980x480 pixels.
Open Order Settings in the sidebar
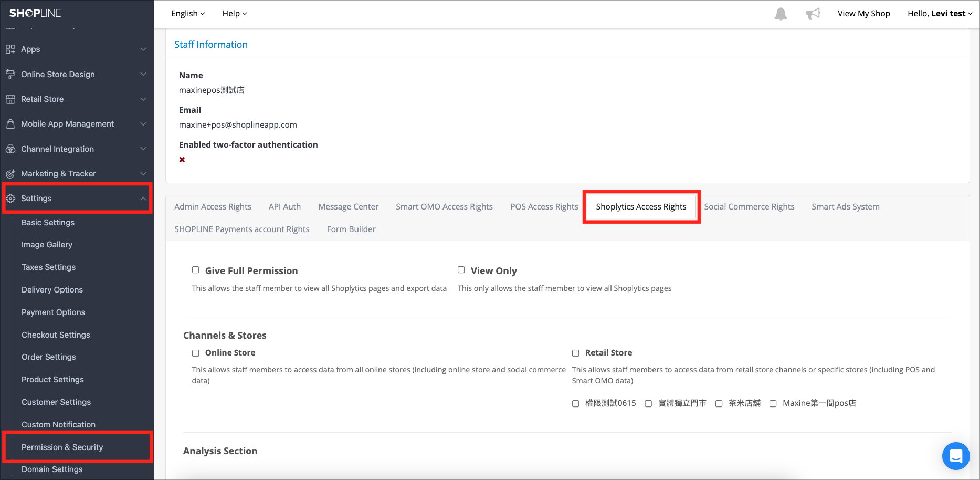48,357
